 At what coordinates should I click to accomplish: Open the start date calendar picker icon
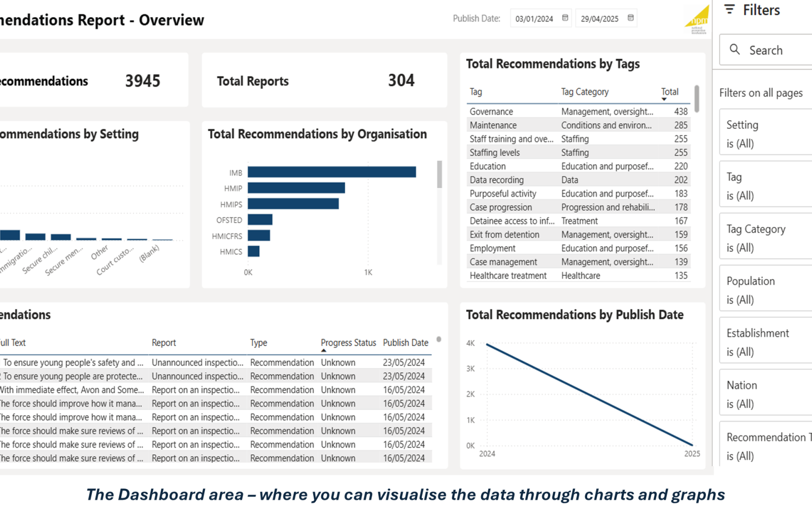tap(565, 18)
